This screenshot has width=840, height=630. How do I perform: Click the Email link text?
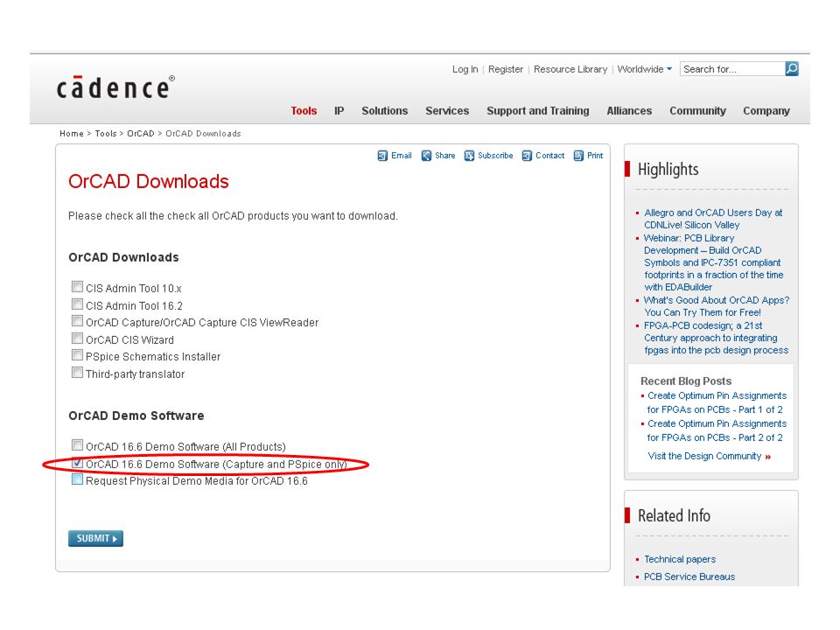402,156
